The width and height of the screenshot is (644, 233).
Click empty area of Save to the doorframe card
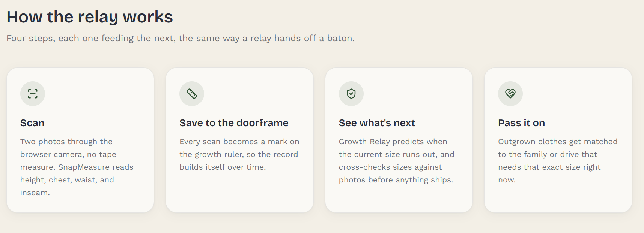point(239,193)
